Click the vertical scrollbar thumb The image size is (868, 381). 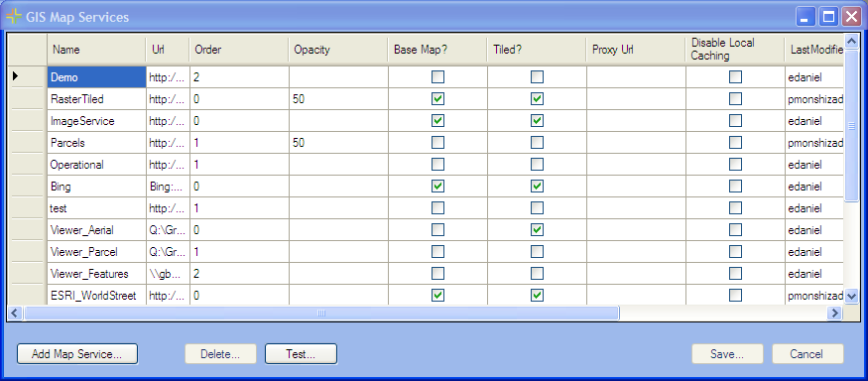pyautogui.click(x=851, y=126)
